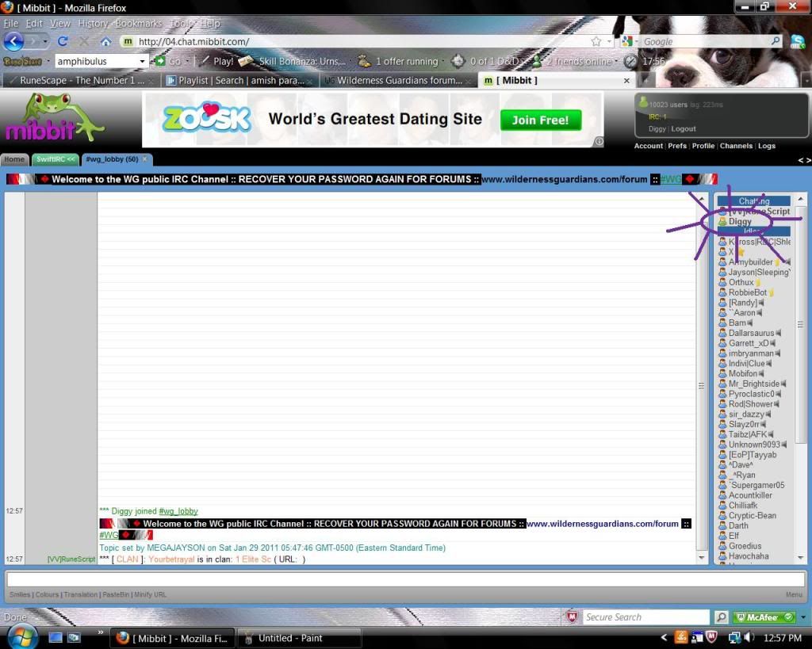Screen dimensions: 812x649
Task: Open the back/forward history dropdown arrow
Action: [45, 41]
